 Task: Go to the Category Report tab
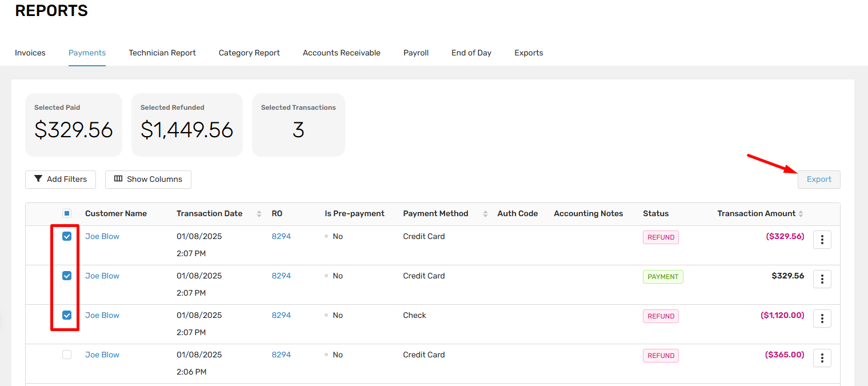point(249,53)
